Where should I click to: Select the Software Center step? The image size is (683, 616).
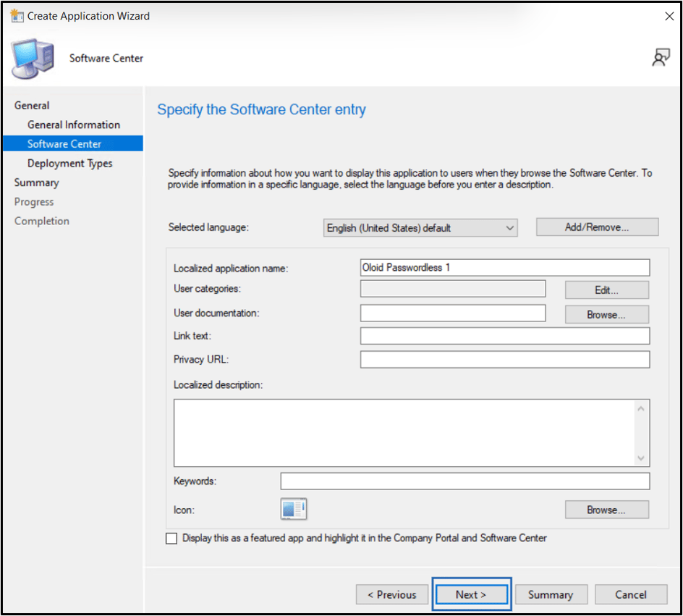[x=73, y=144]
